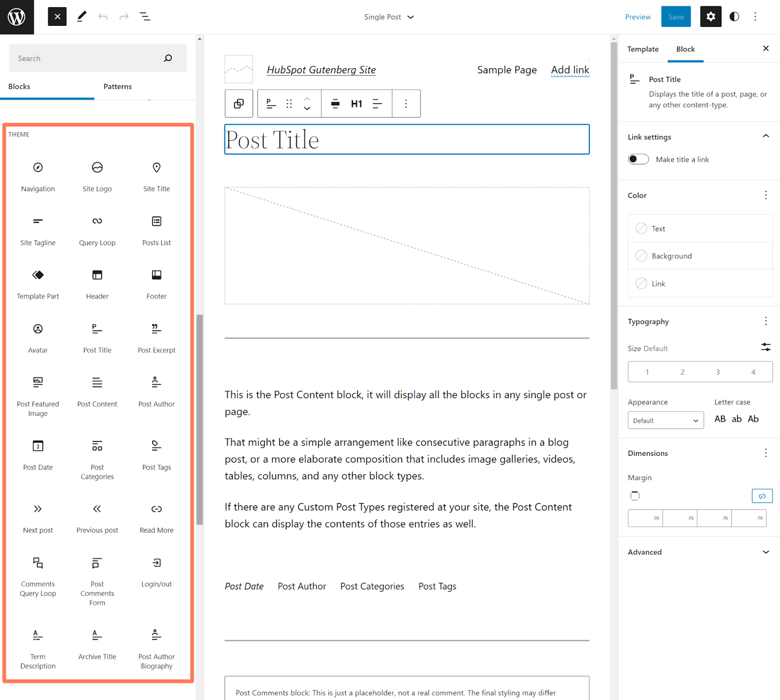This screenshot has height=700, width=780.
Task: Change heading level via H1 toolbar button
Action: coord(356,103)
